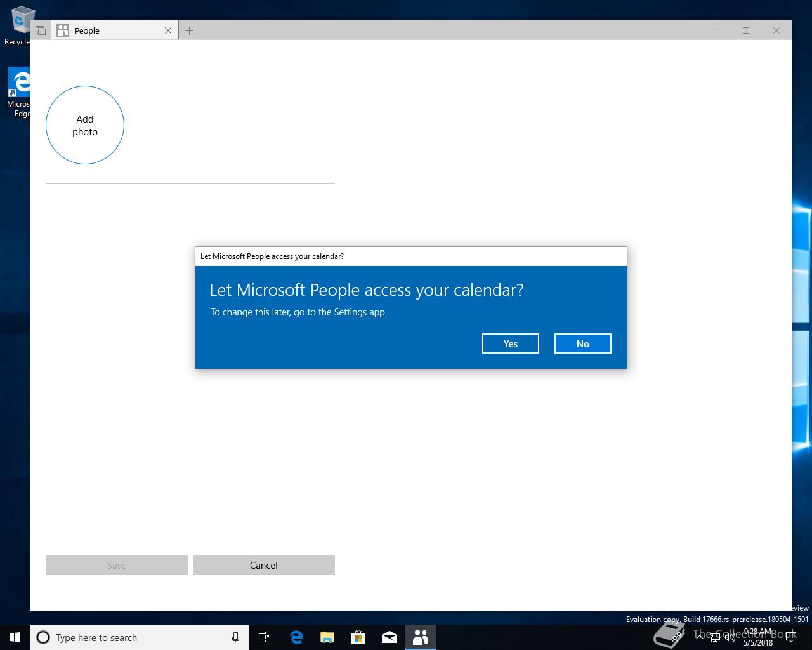Select the Recycle Bin desktop icon

click(19, 27)
